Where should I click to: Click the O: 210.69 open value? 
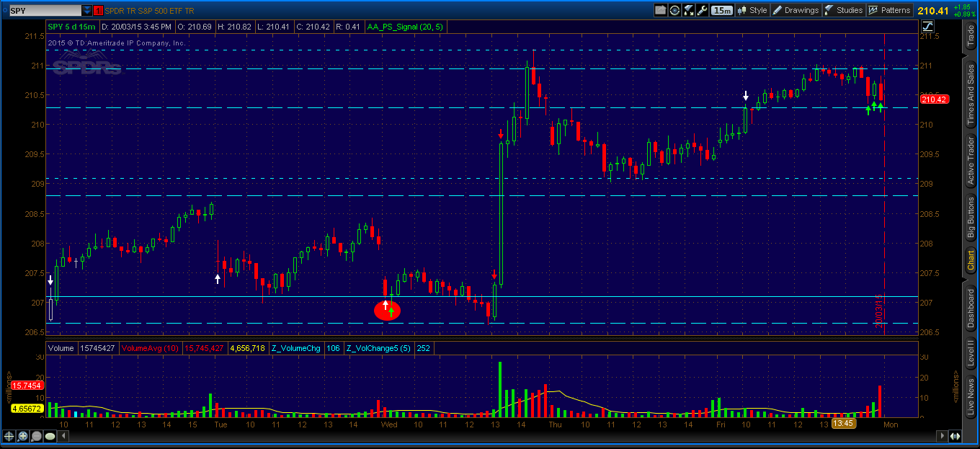point(197,27)
